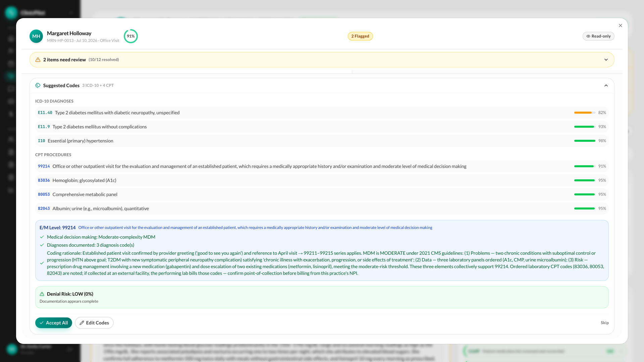Click the Read-only eye badge
Viewport: 644px width, 362px height.
[598, 36]
